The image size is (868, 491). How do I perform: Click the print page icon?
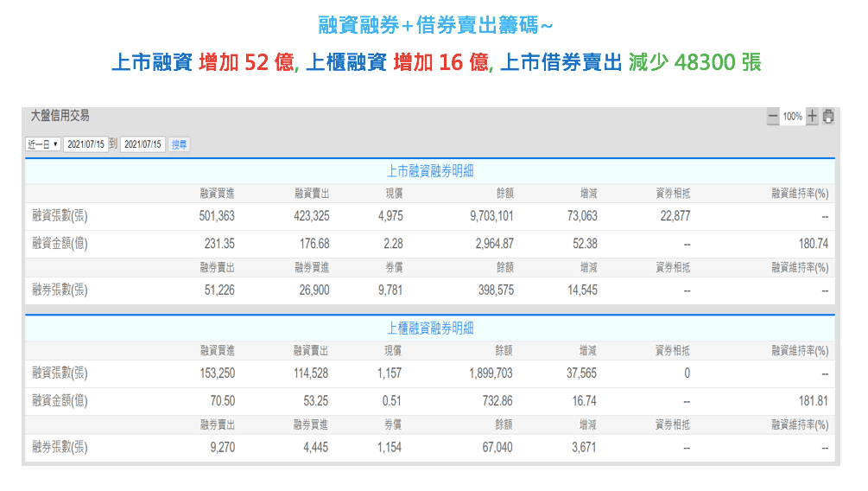pyautogui.click(x=828, y=117)
